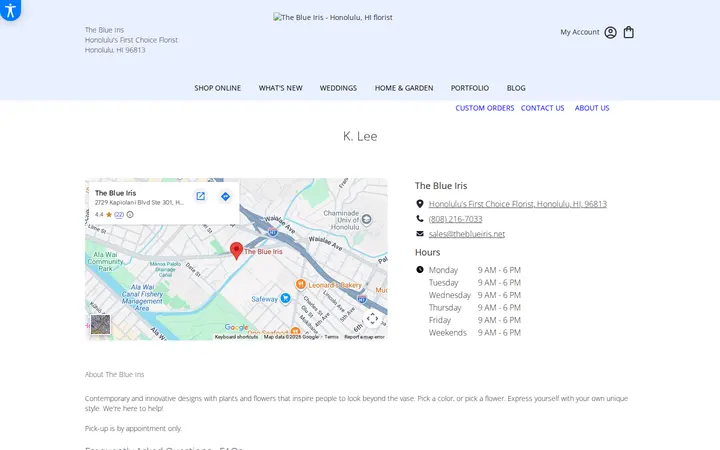
Task: Open the Portfolio menu item
Action: [x=470, y=88]
